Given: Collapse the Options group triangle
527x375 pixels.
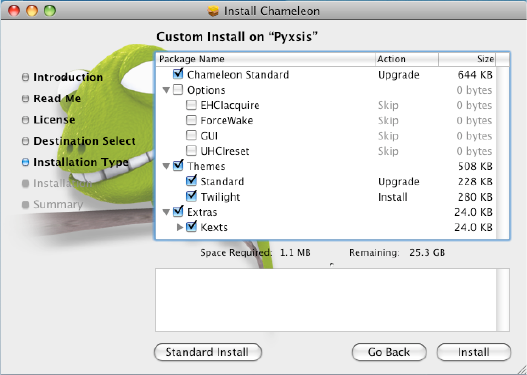Looking at the screenshot, I should tap(166, 90).
